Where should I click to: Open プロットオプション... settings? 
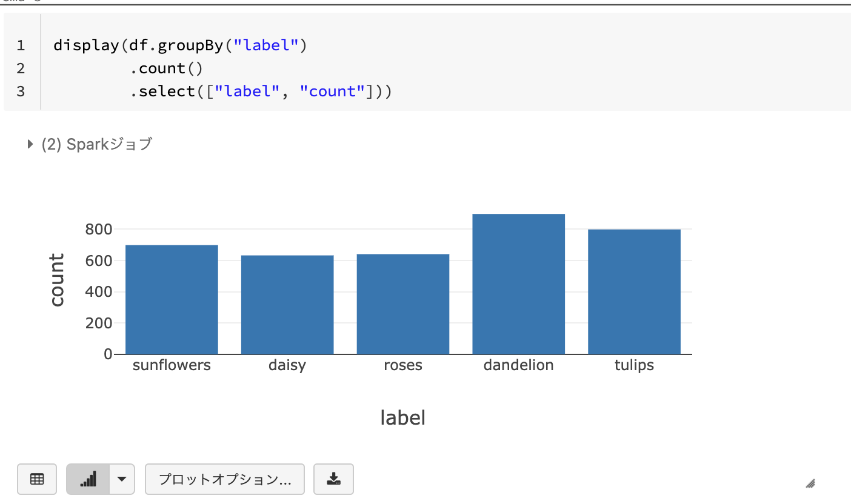click(225, 479)
